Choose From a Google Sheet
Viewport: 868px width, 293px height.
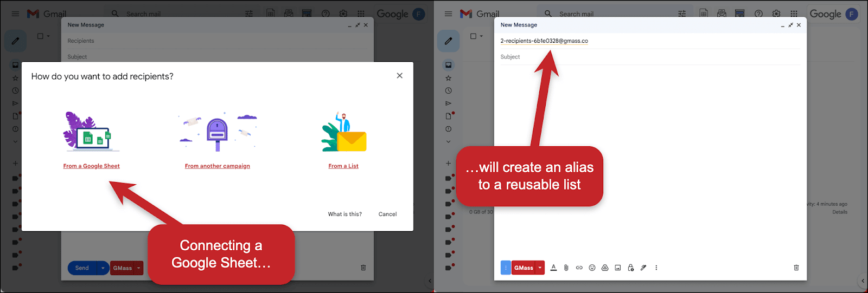point(91,166)
